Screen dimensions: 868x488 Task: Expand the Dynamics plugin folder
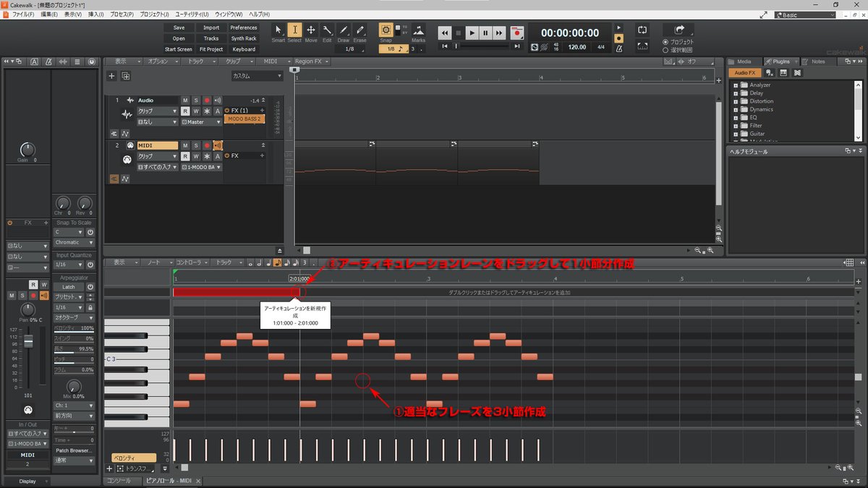(x=736, y=109)
